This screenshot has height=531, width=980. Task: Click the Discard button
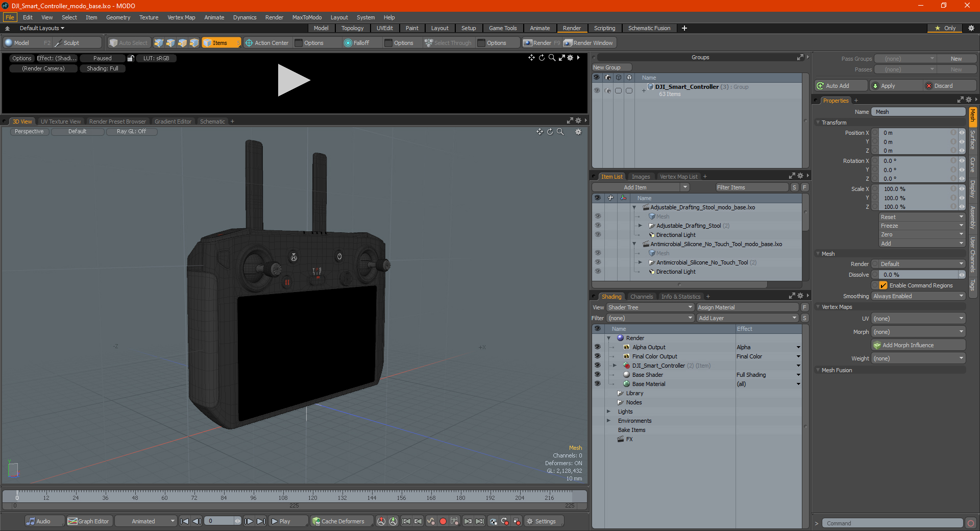click(950, 86)
